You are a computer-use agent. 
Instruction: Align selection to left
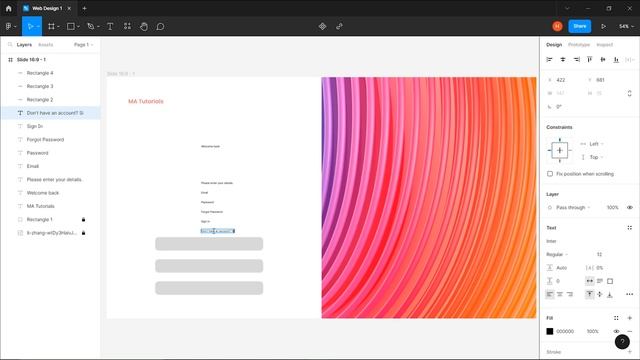coord(549,60)
